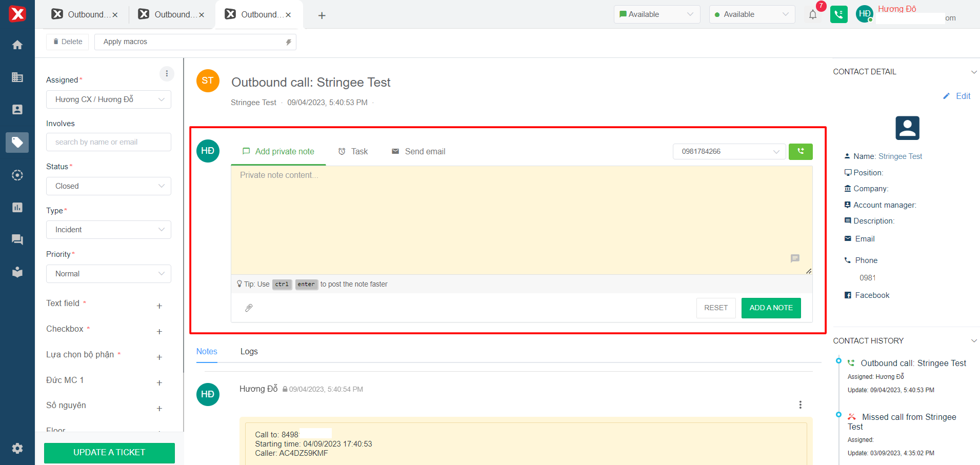Open the Tickets tag icon in sidebar
Image resolution: width=980 pixels, height=465 pixels.
(x=17, y=142)
